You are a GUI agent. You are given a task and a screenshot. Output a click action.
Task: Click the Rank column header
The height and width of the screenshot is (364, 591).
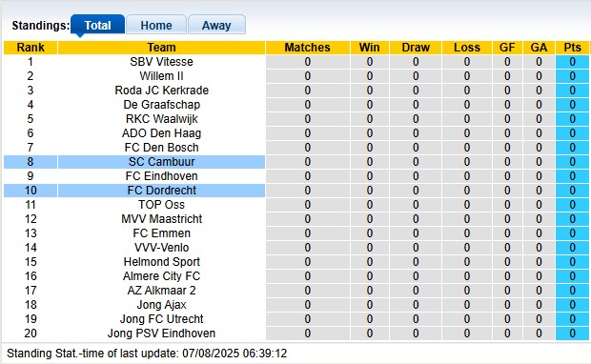click(x=31, y=48)
